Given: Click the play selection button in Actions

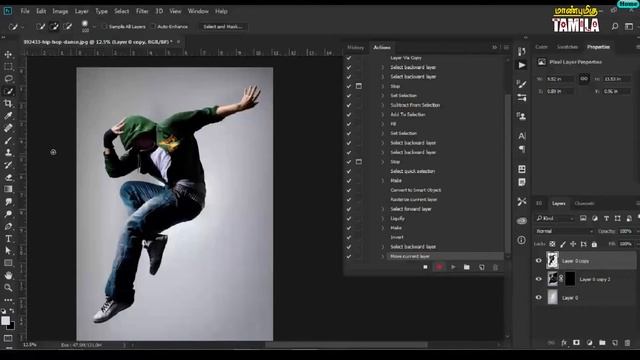Looking at the screenshot, I should (453, 267).
